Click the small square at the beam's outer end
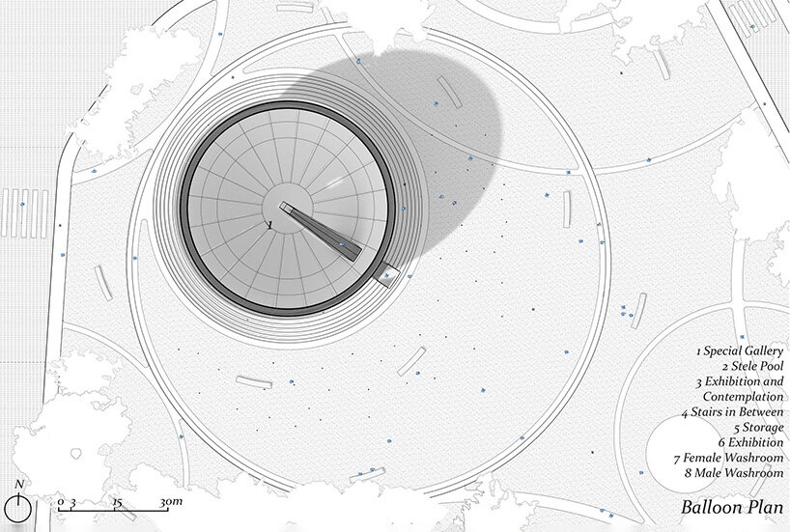 387,274
